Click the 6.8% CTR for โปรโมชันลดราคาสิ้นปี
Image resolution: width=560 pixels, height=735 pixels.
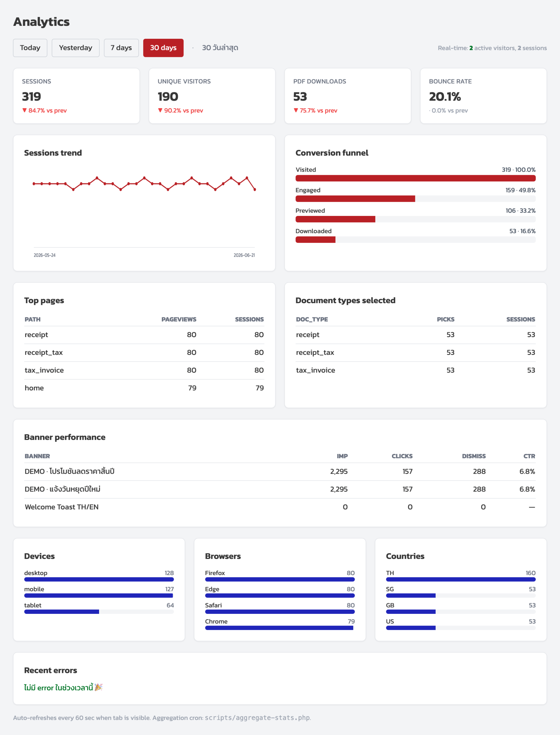pos(527,471)
